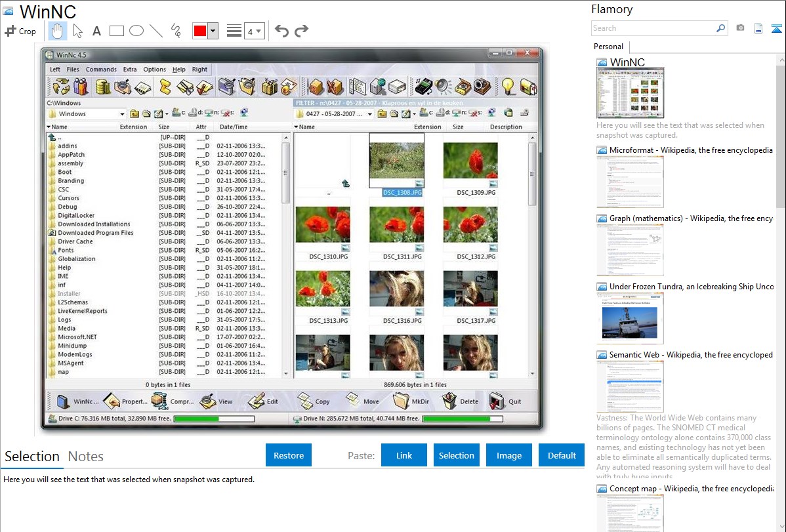
Task: Choose the freehand scribble tool
Action: [x=176, y=31]
